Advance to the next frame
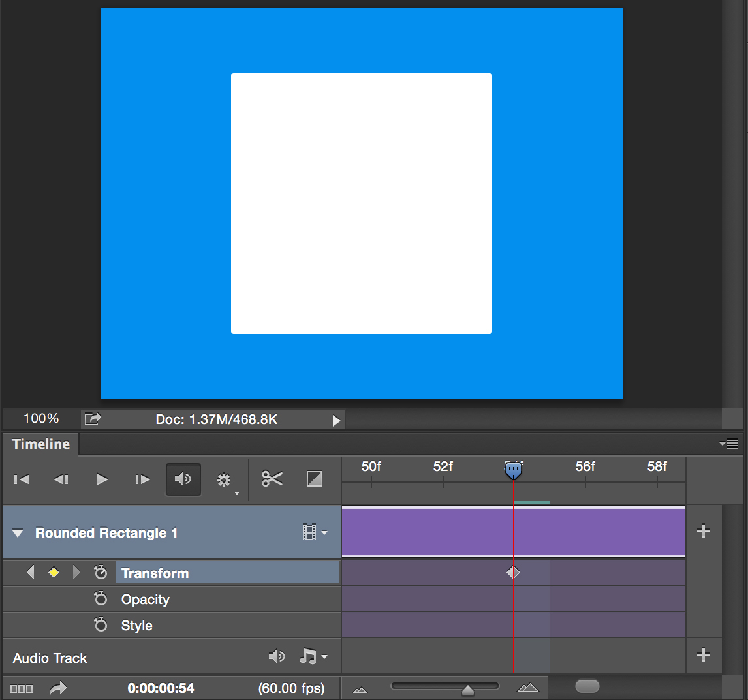 tap(142, 479)
